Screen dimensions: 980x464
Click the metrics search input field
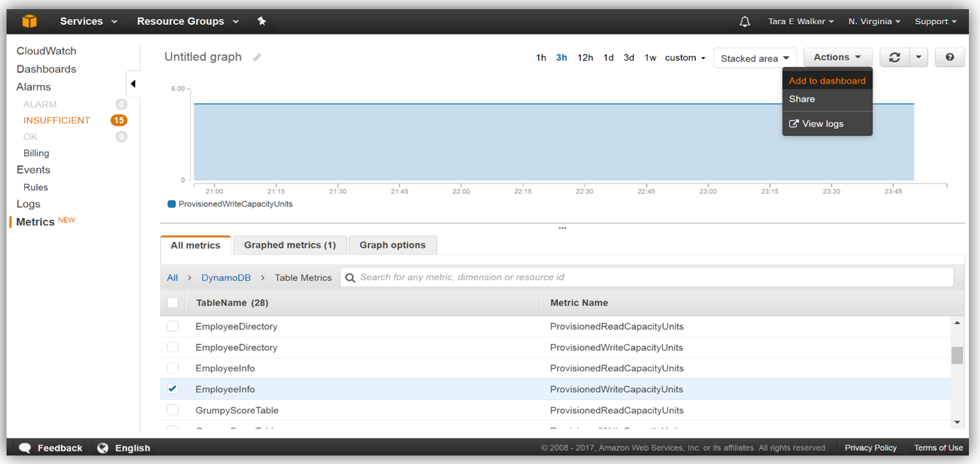(x=647, y=277)
